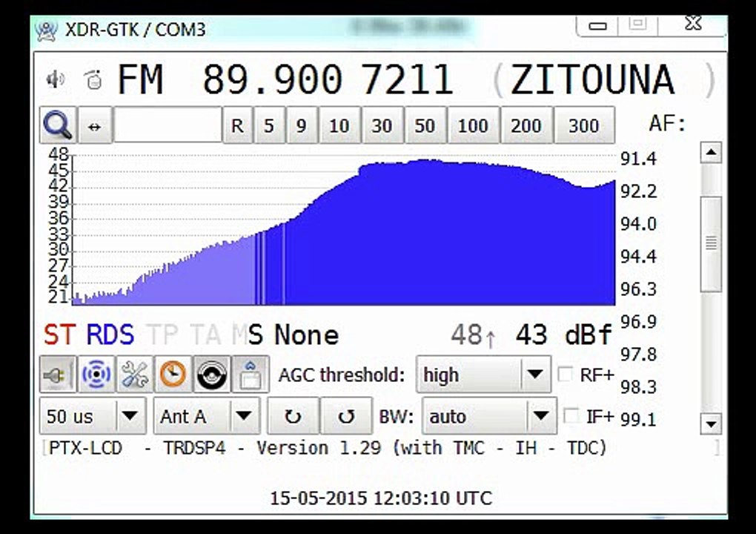Click the AF list scrollbar thumb
The image size is (756, 534).
[x=712, y=244]
